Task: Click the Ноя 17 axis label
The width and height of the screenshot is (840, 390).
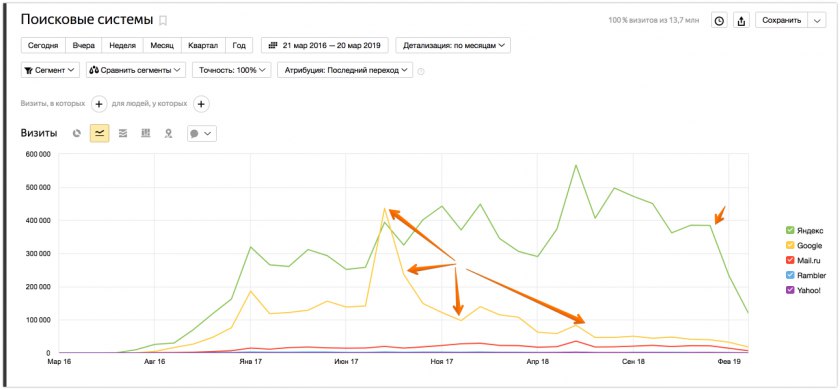Action: [442, 362]
